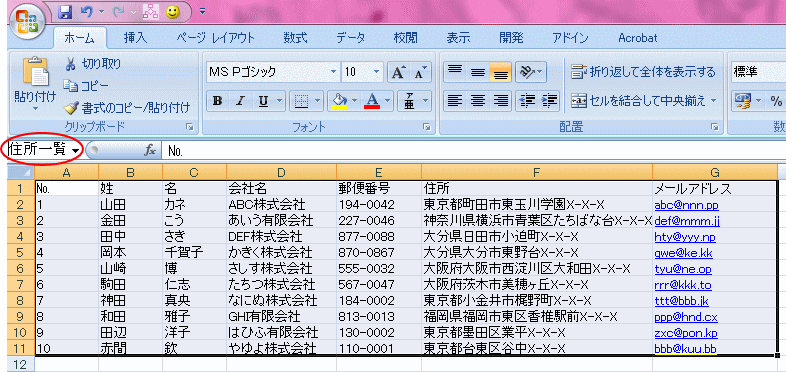Expand the merge cells dropdown arrow

pyautogui.click(x=714, y=101)
